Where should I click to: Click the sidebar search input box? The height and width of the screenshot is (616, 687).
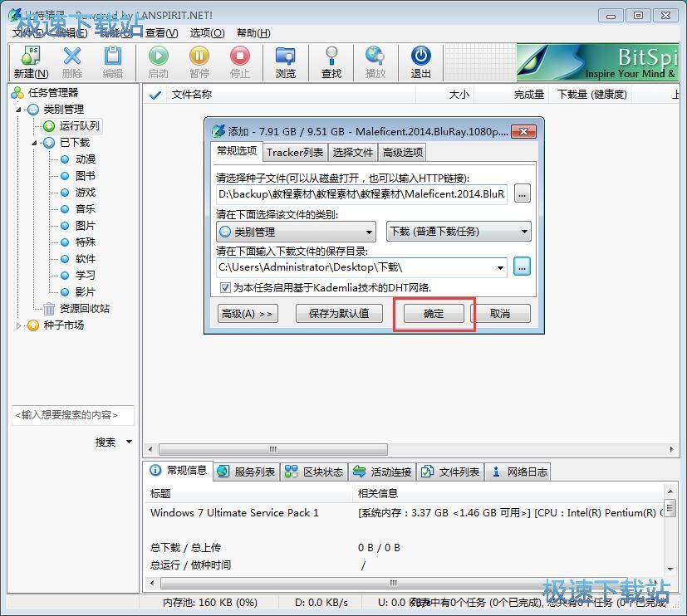click(x=73, y=414)
